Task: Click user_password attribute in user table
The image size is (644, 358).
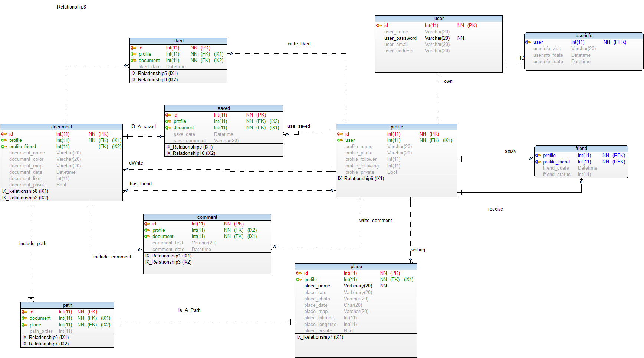Action: 400,38
